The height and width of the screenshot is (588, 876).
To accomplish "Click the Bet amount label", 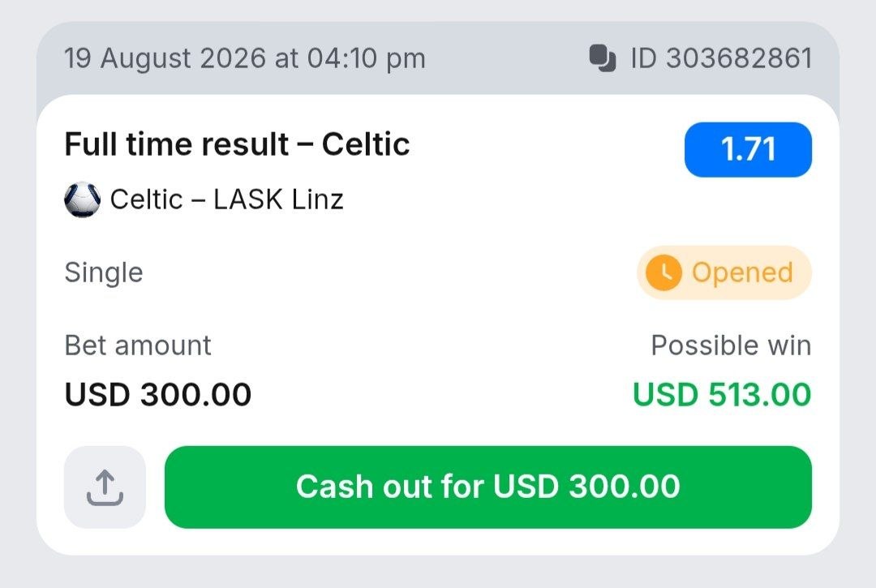I will click(138, 345).
